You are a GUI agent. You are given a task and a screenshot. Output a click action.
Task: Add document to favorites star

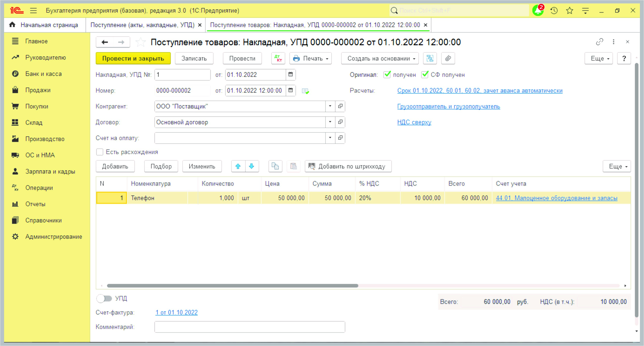point(140,42)
